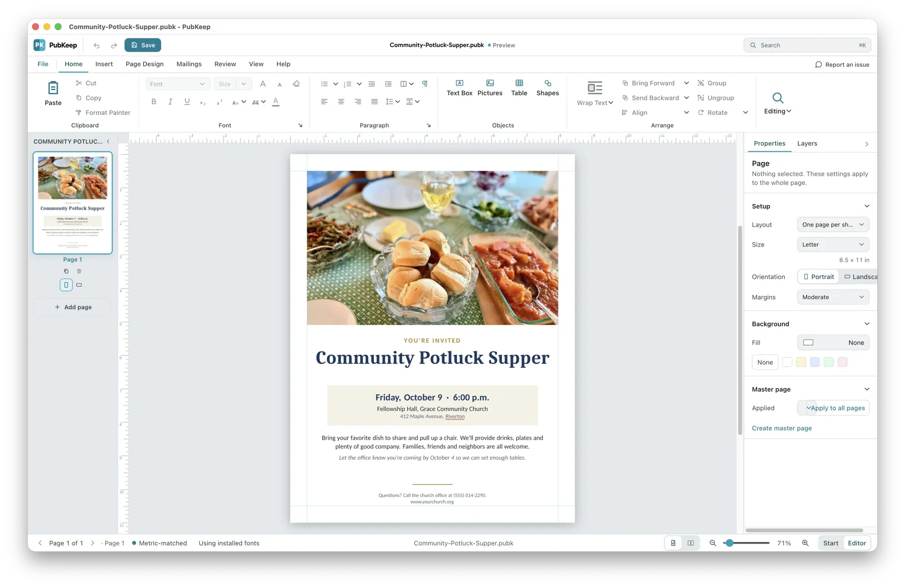Collapse the Background section
The height and width of the screenshot is (588, 905).
(x=867, y=324)
